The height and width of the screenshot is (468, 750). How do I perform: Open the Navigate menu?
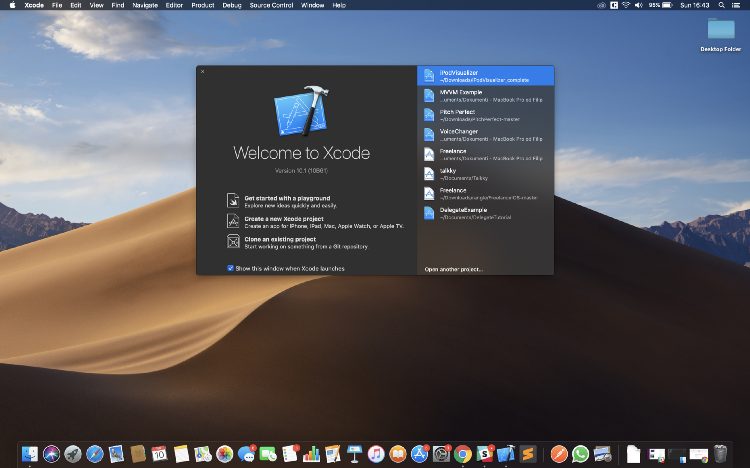(x=145, y=5)
